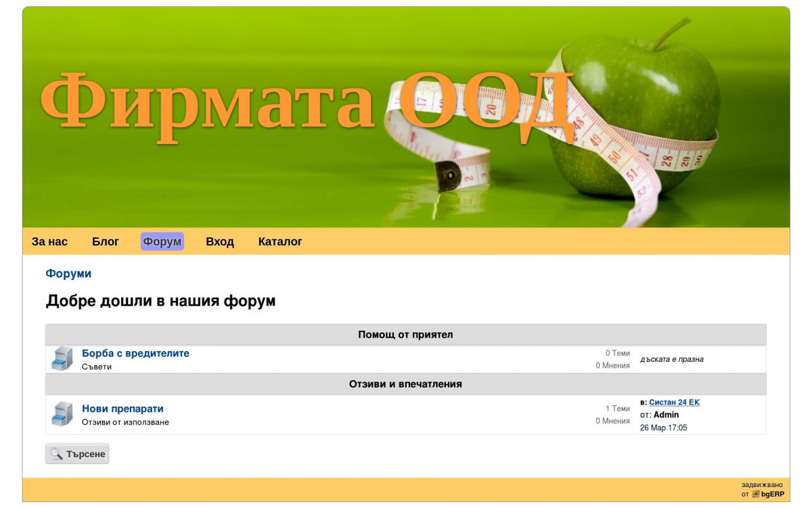This screenshot has height=508, width=812.
Task: Click the Търсене search button
Action: (x=77, y=454)
